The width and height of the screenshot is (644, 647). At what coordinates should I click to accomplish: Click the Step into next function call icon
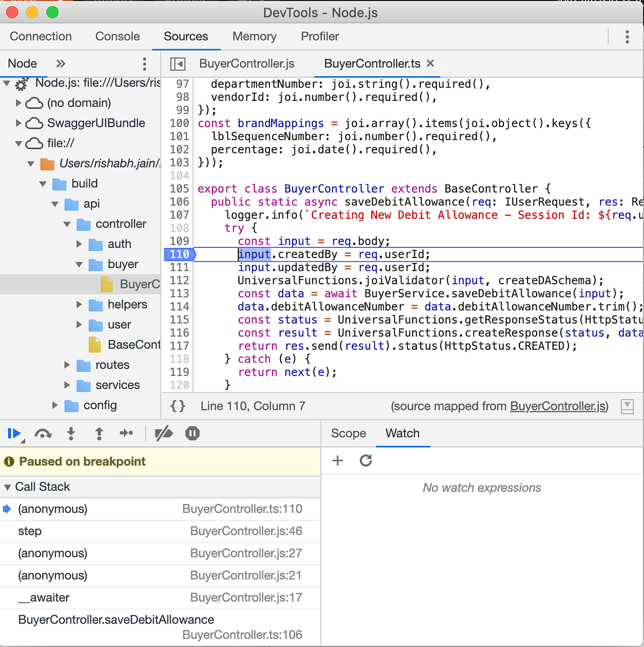click(71, 433)
